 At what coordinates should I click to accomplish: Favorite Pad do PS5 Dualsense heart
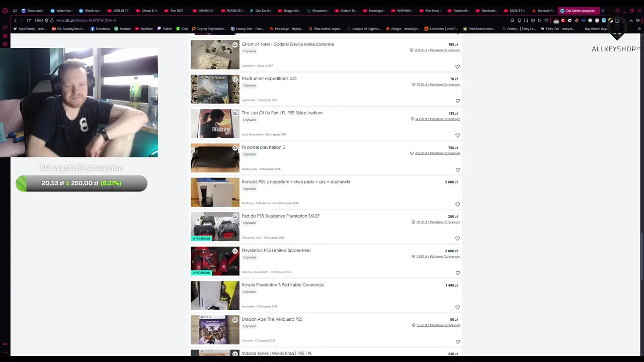(x=457, y=238)
